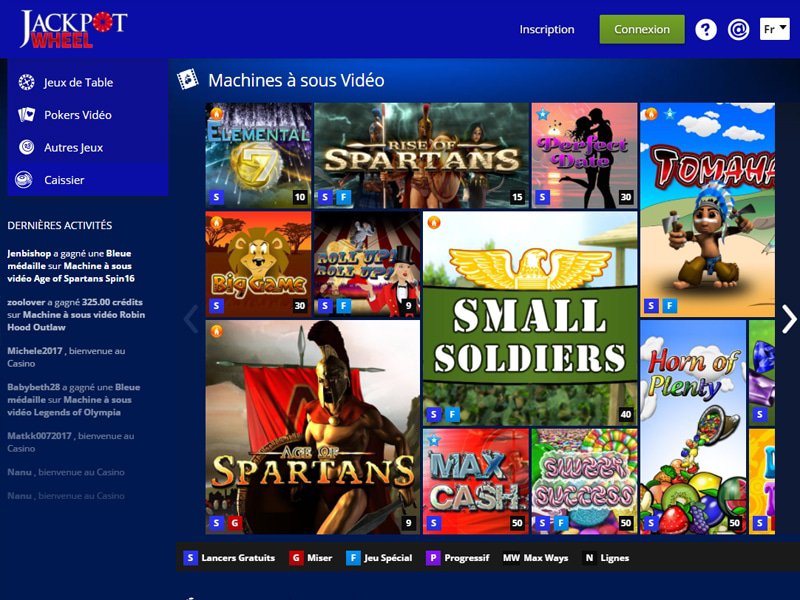
Task: Click the playing cards icon beside Pokers Vidéo
Action: tap(27, 115)
